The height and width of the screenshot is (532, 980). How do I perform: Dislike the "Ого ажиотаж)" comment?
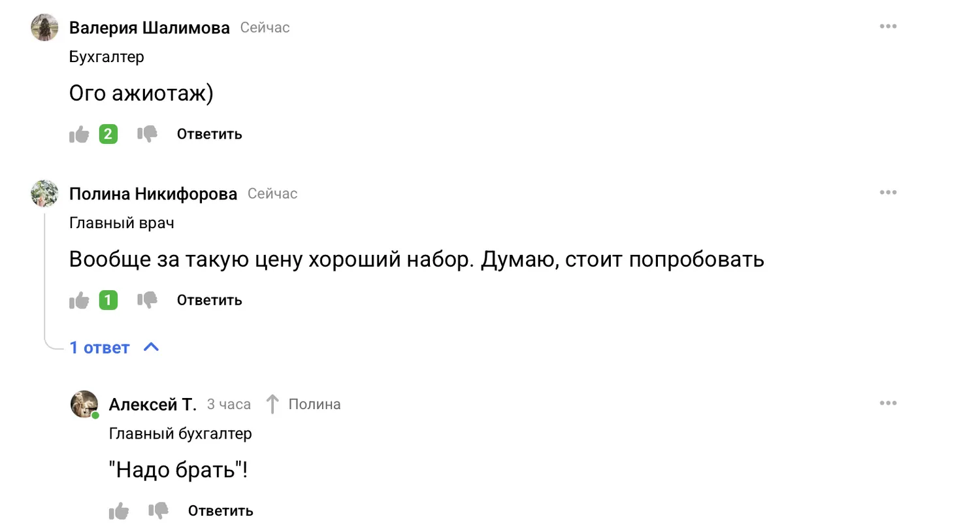(147, 134)
